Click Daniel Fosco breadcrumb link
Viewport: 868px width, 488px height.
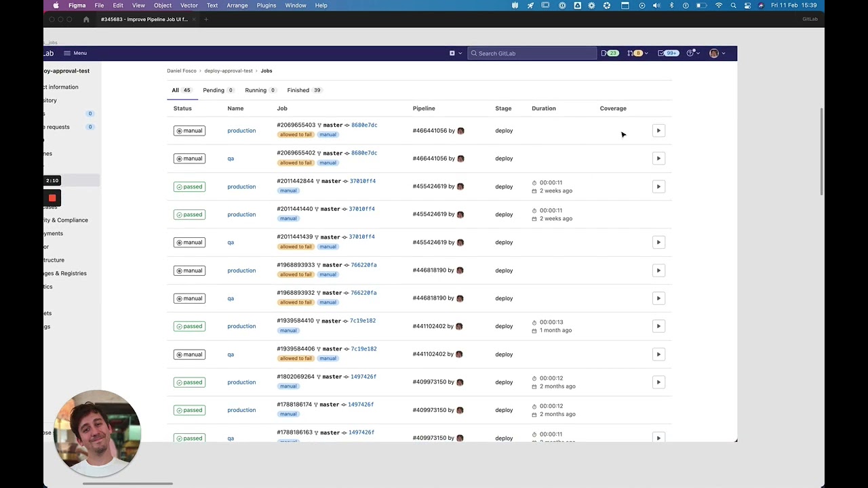click(x=182, y=70)
